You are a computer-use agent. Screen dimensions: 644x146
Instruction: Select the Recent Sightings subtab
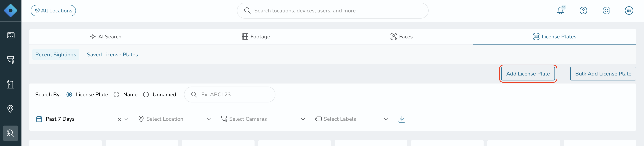[56, 55]
